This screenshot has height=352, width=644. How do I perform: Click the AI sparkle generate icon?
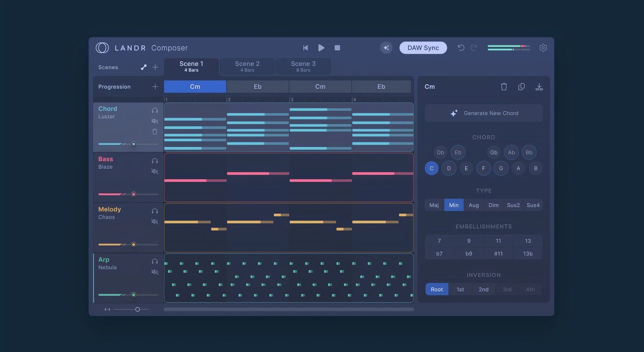click(x=386, y=48)
